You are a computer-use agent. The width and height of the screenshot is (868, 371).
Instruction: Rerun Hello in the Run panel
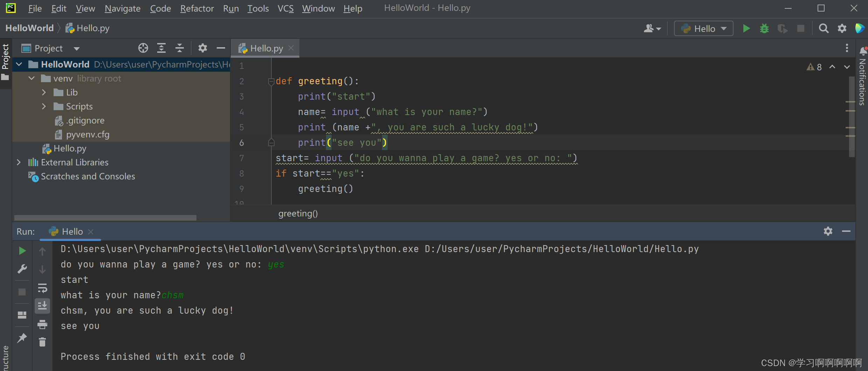(22, 251)
